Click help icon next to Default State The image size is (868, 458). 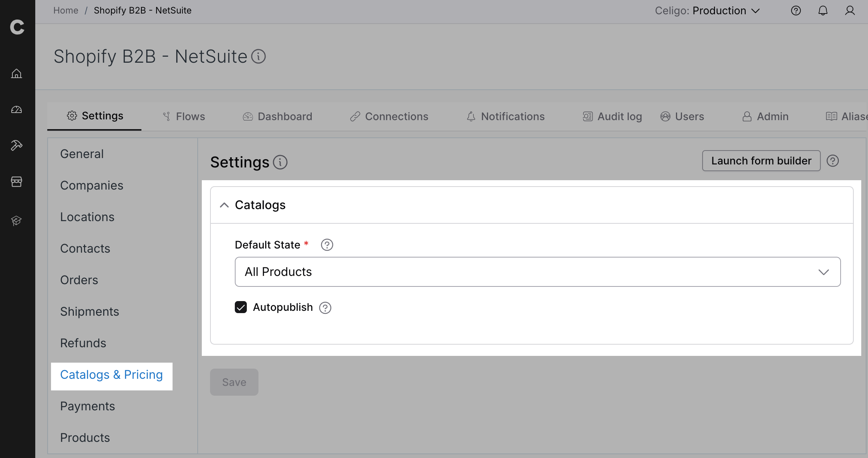coord(327,245)
